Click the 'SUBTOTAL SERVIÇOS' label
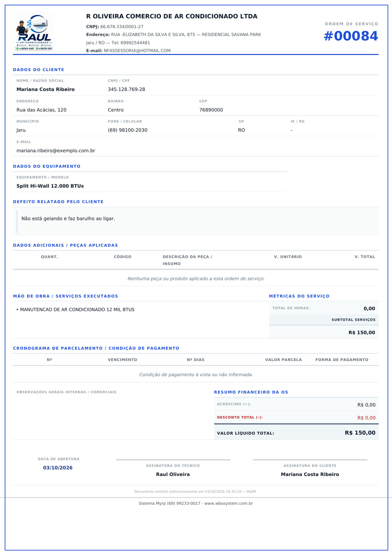 pos(354,320)
